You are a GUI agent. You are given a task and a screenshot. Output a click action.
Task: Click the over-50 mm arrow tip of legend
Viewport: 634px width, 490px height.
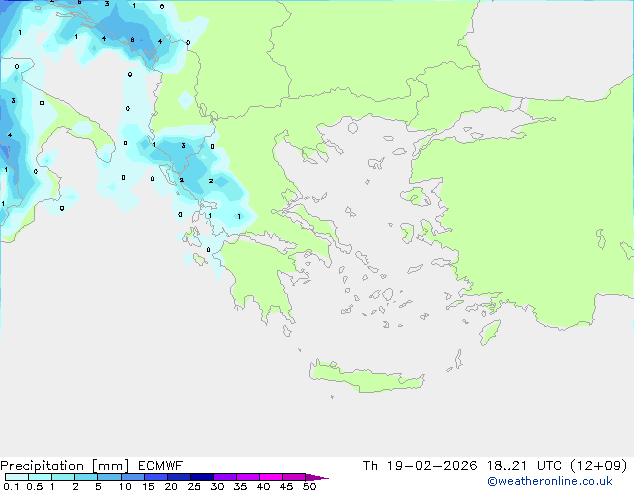coord(317,477)
